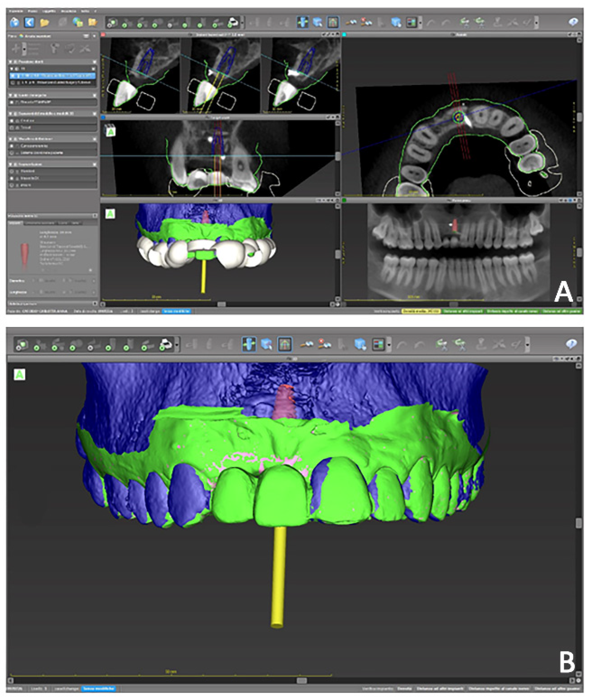Viewport: 591px width, 700px height.
Task: Click the crossed-tools delete icon in the left panel
Action: (x=85, y=49)
